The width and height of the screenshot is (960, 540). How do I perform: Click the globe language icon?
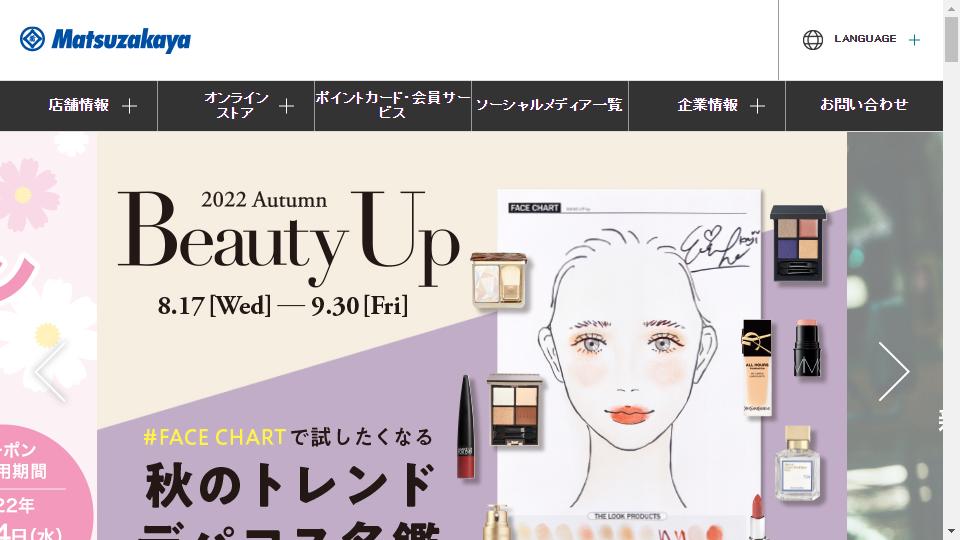(x=812, y=40)
